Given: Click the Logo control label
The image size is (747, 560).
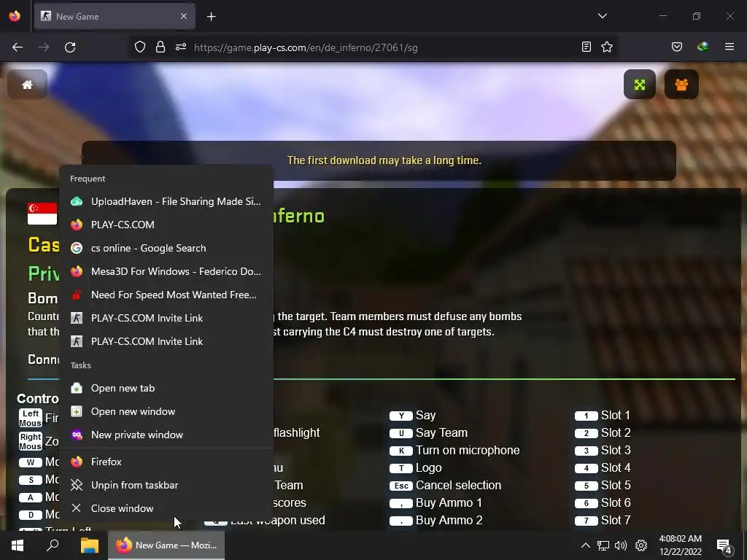Looking at the screenshot, I should [x=429, y=468].
